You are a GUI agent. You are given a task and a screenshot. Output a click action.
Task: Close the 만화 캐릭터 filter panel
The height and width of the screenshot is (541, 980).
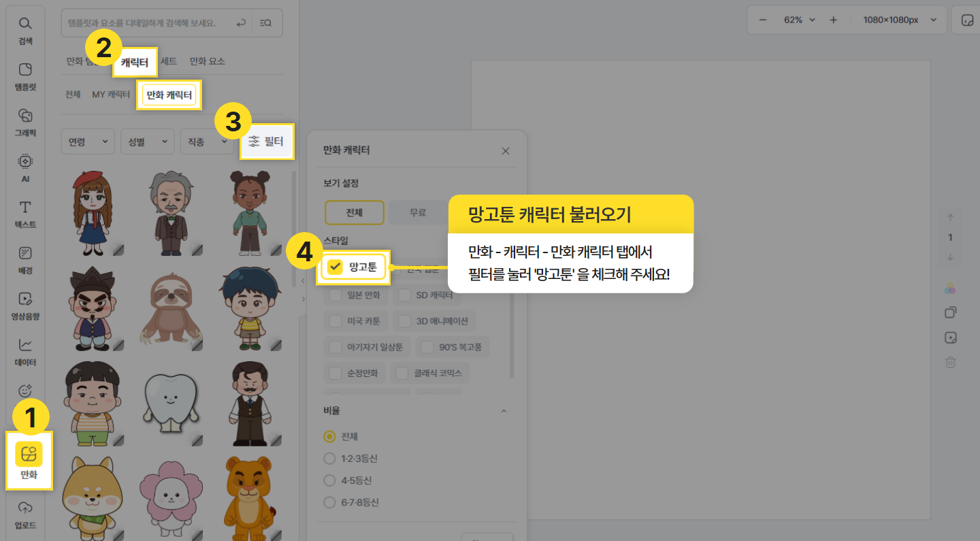[506, 151]
